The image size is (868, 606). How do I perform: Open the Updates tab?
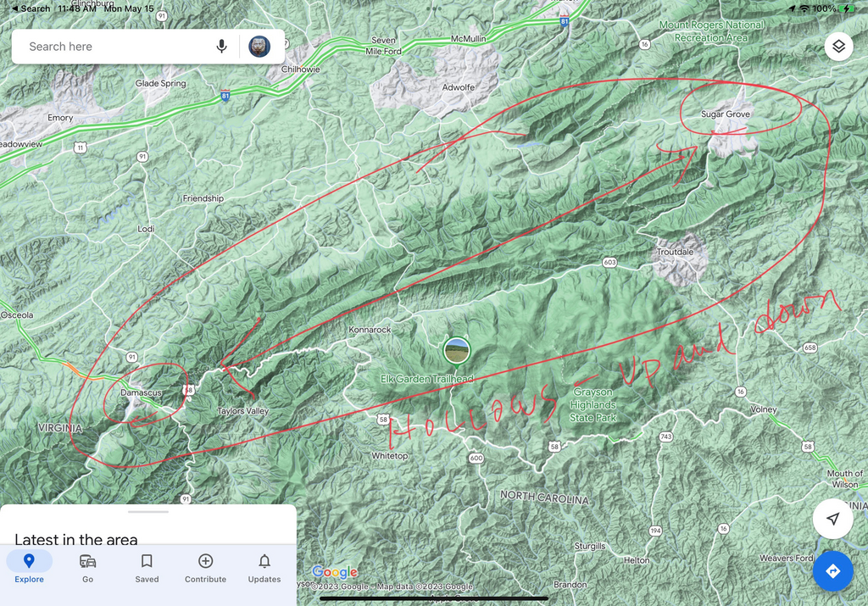[264, 568]
